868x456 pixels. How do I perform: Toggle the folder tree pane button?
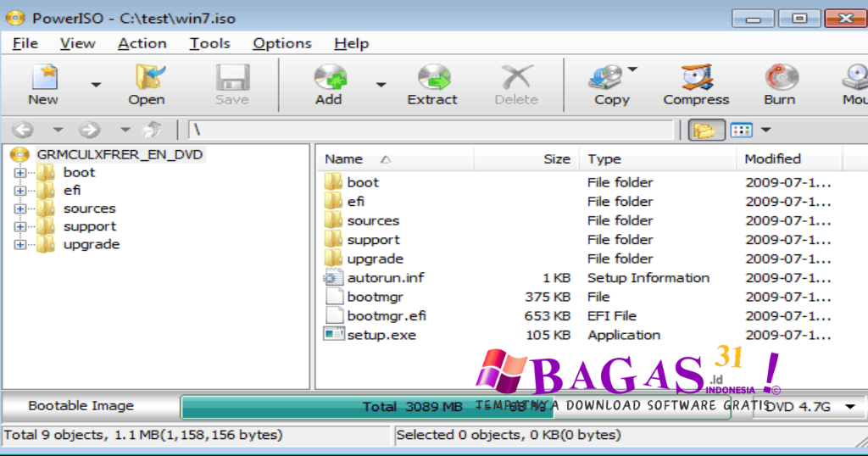[x=704, y=131]
